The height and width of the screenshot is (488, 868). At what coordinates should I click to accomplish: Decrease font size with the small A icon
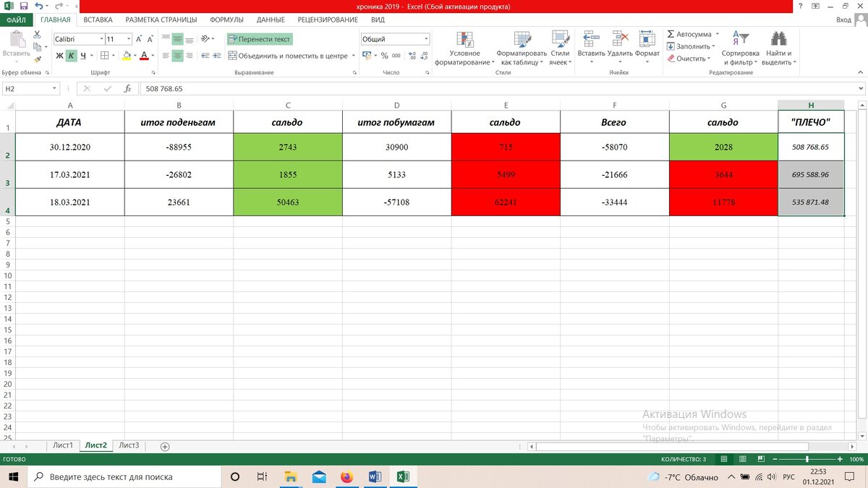(150, 39)
